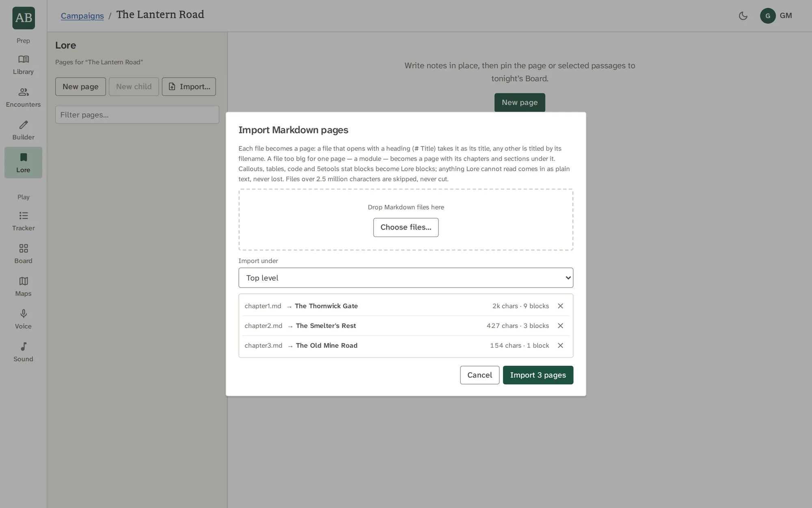Expand the Import under dropdown
Viewport: 812px width, 508px height.
click(406, 278)
